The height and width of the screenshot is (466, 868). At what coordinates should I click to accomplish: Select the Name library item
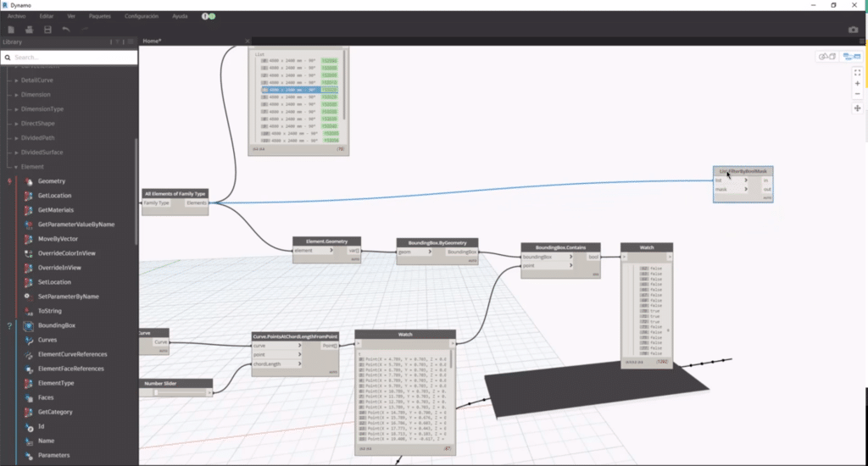point(47,441)
